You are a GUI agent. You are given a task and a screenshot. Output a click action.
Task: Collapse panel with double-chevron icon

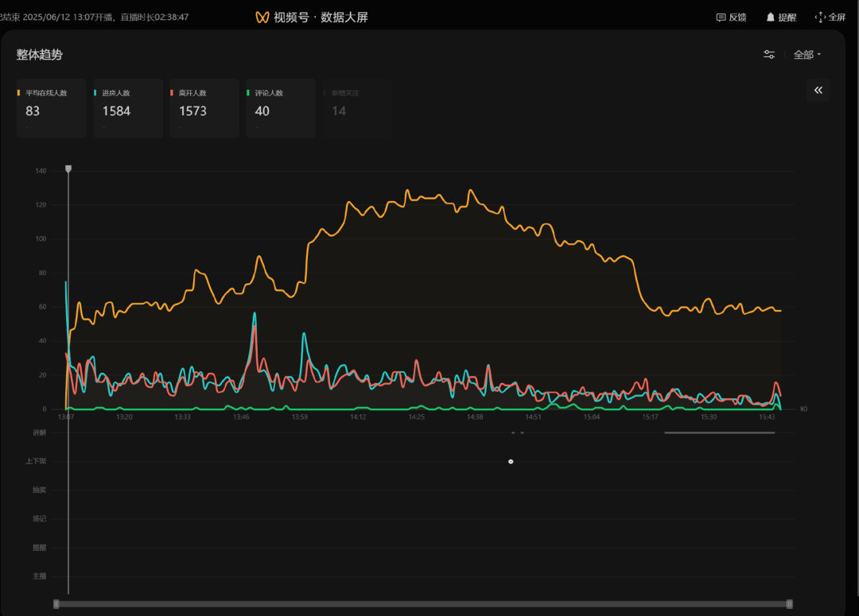818,91
